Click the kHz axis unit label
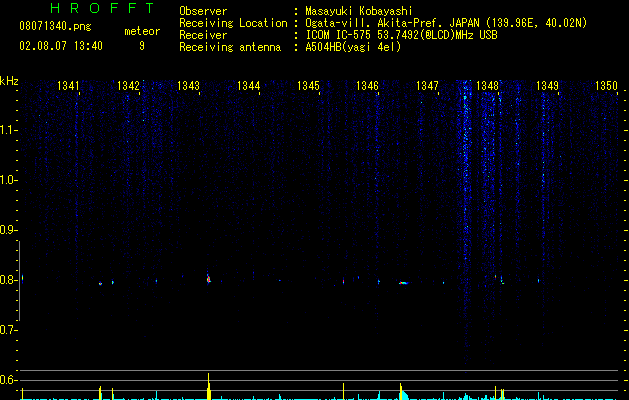 [9, 81]
